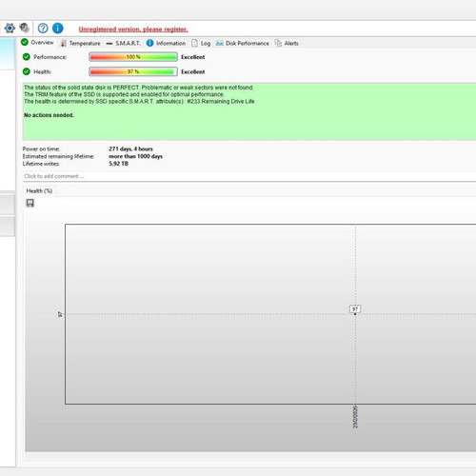Switch to the Alerts tab
Screen dimensions: 476x476
point(287,43)
